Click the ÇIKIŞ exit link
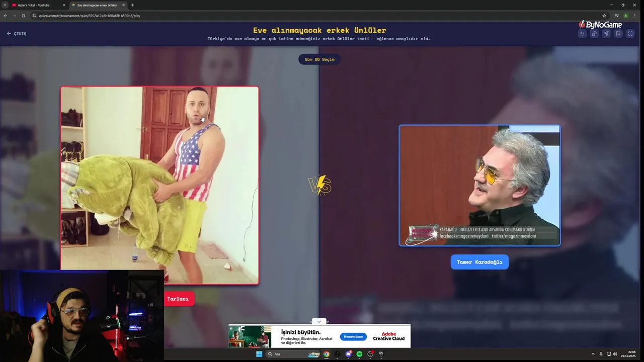Screen dimensions: 644x362 [x=17, y=34]
